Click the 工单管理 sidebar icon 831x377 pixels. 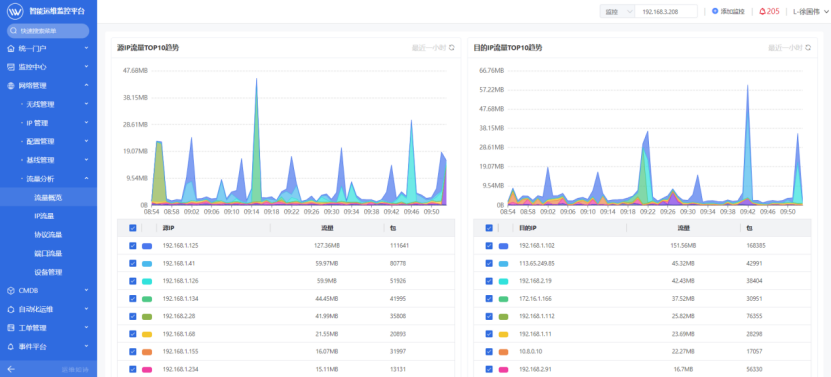point(11,328)
